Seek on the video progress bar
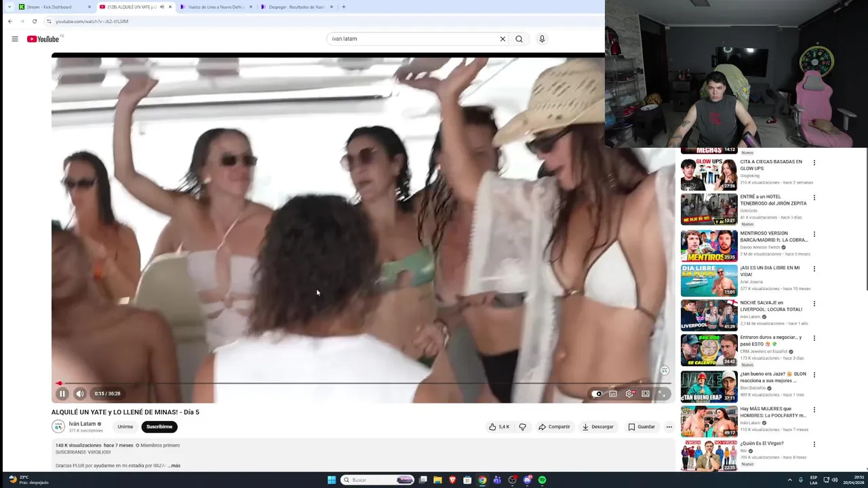Screen dimensions: 868x488 point(364,384)
